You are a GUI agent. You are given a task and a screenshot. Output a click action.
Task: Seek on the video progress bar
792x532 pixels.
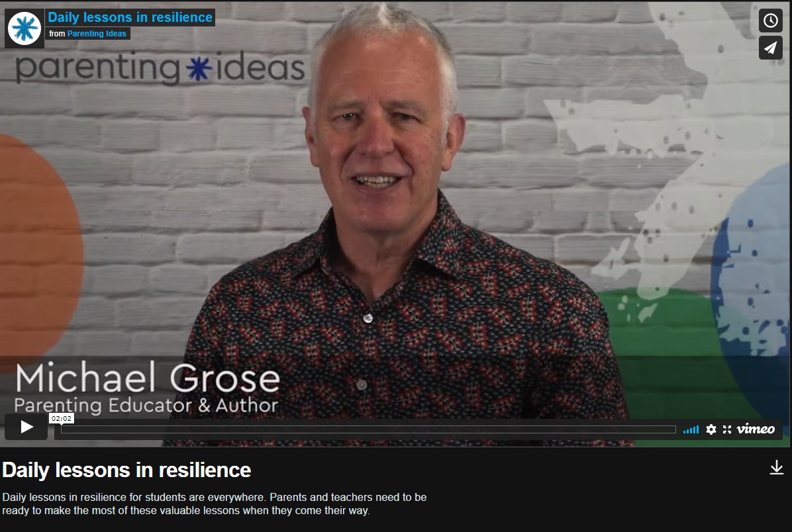[368, 429]
